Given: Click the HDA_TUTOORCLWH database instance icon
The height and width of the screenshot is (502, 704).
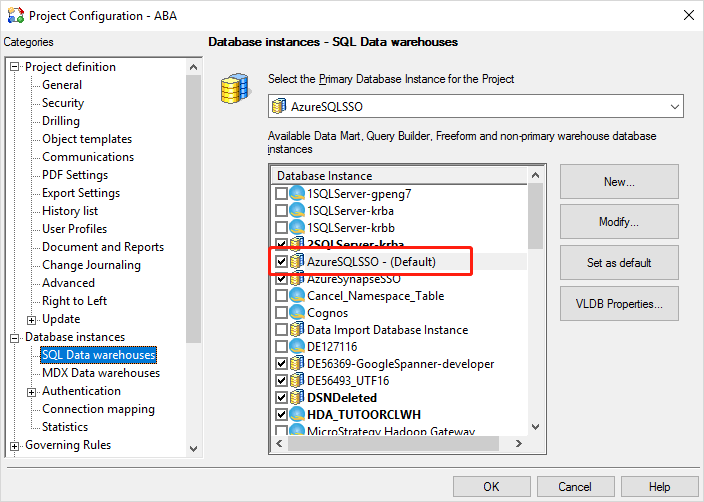Looking at the screenshot, I should pos(297,415).
